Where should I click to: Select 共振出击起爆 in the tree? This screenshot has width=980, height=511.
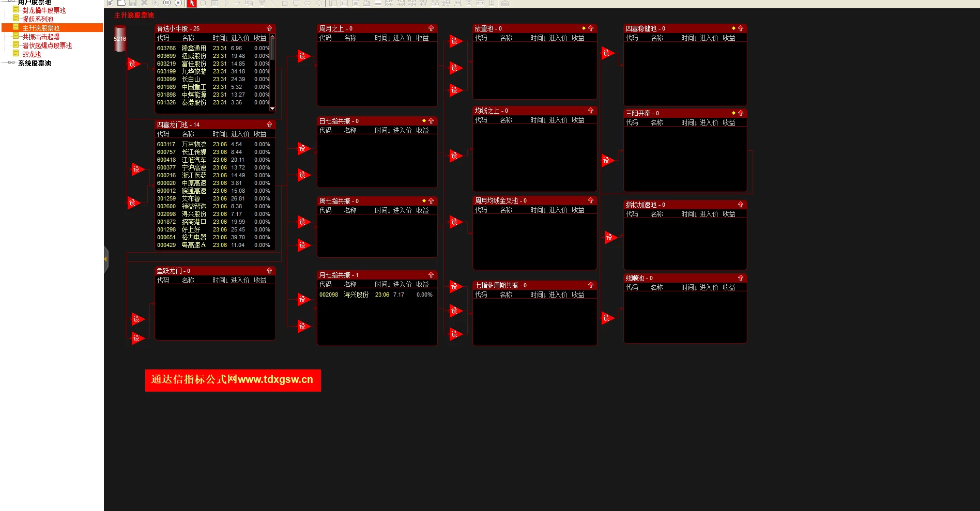(41, 37)
